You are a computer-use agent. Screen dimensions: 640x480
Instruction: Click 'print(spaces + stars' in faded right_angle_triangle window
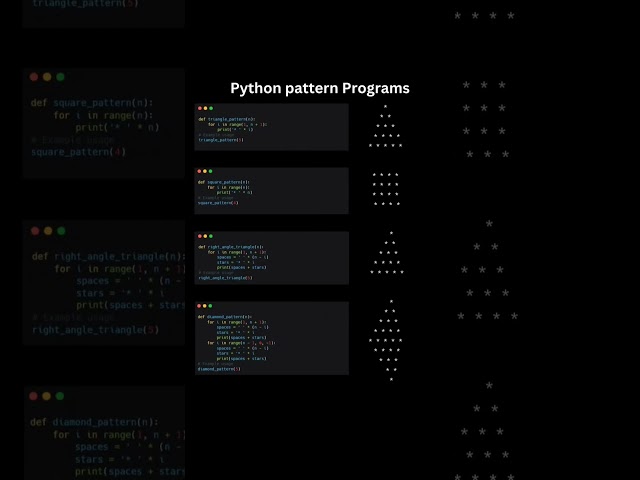pos(131,305)
